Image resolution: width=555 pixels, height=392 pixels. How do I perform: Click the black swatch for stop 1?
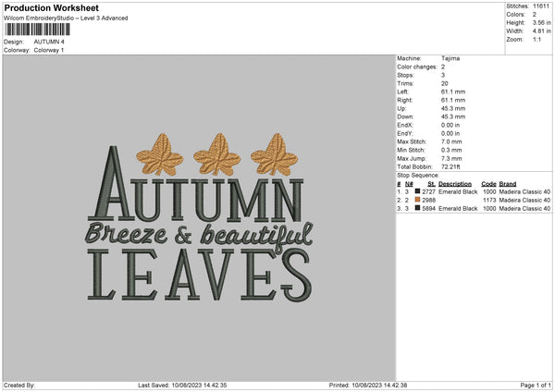click(419, 191)
